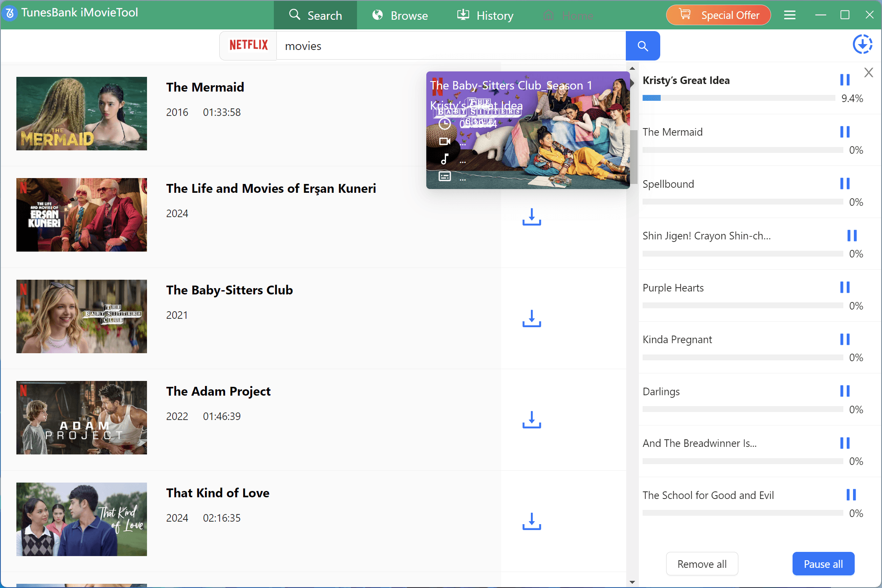Image resolution: width=882 pixels, height=588 pixels.
Task: Open That Kind of Love thumbnail
Action: click(x=81, y=519)
